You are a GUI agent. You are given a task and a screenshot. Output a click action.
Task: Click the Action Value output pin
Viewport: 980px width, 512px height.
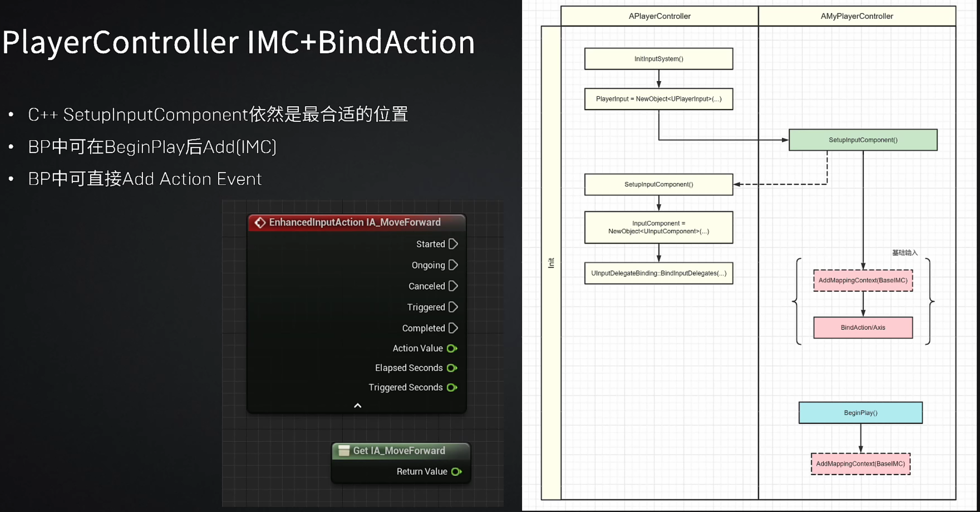tap(452, 349)
